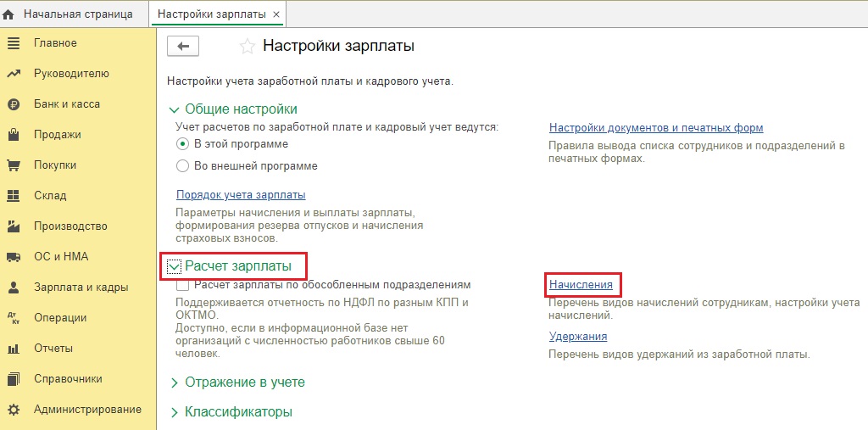Viewport: 868px width, 430px height.
Task: Select the 'В этой программе' radio button
Action: click(182, 144)
